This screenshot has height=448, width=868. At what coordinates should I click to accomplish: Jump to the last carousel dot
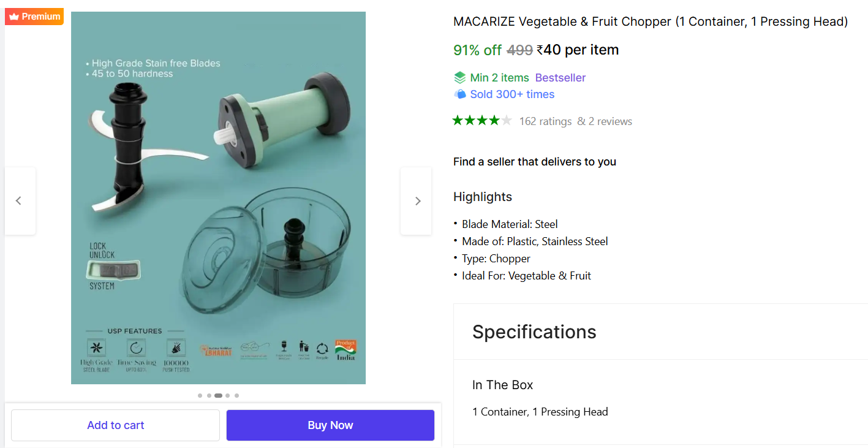click(237, 396)
